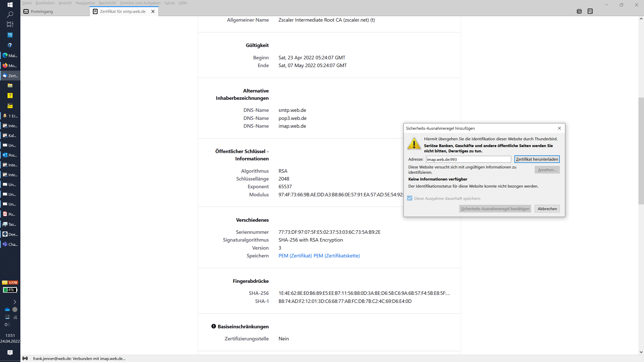Toggle Diese Ausnahme dauerhaft speichern checkbox
Viewport: 644px width, 362px height.
(410, 198)
